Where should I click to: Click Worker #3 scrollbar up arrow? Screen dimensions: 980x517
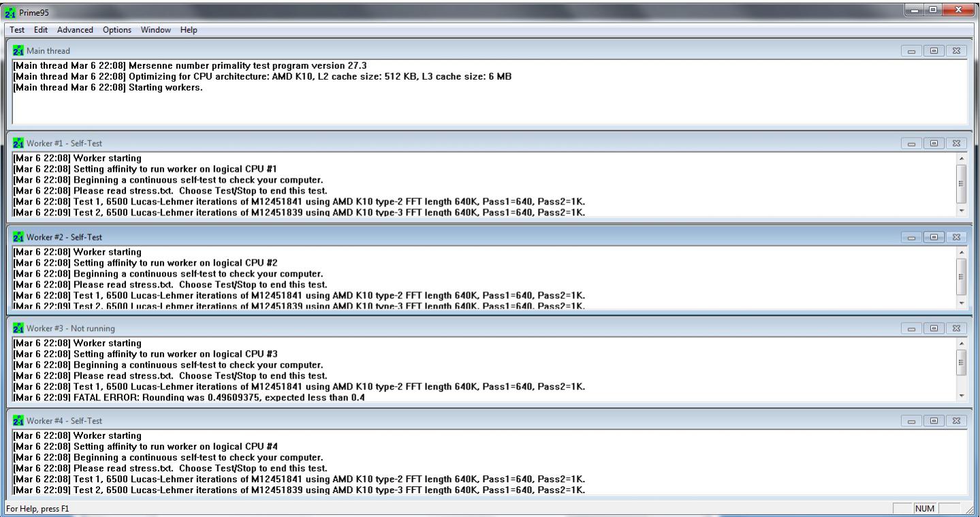point(961,343)
